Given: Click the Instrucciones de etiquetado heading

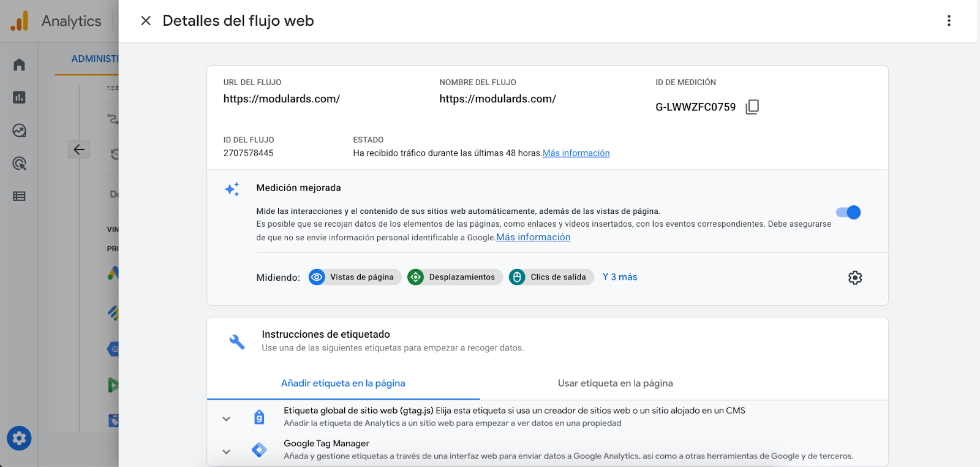Looking at the screenshot, I should pos(326,334).
